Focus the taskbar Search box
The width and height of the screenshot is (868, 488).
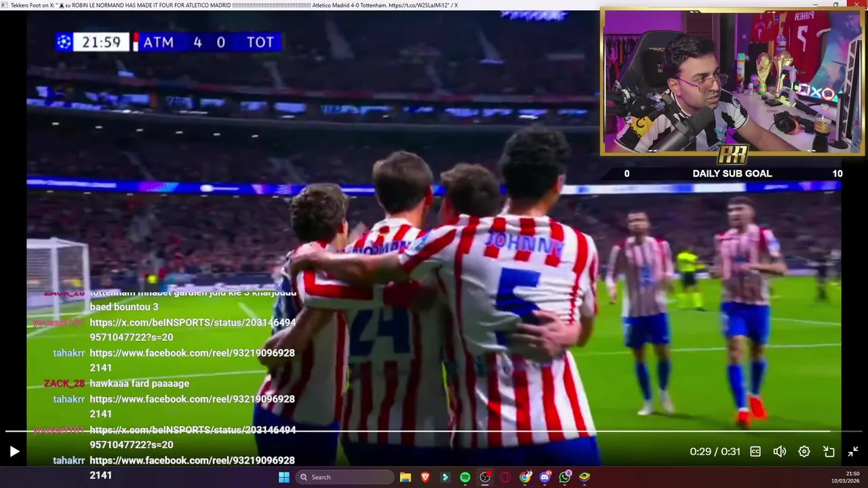click(x=345, y=477)
